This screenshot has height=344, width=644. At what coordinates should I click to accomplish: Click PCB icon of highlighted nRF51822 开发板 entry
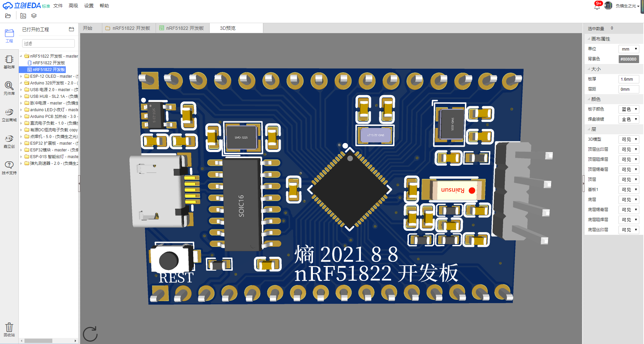(30, 70)
